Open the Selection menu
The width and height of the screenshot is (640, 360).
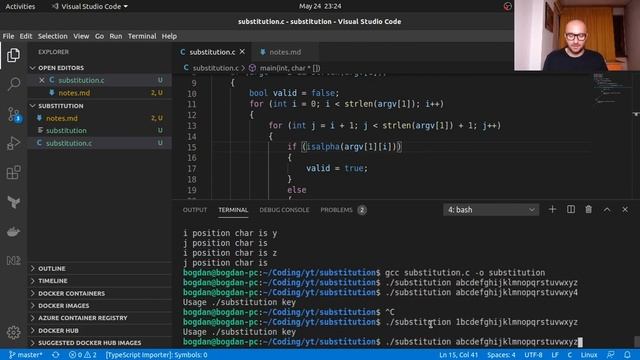click(53, 36)
